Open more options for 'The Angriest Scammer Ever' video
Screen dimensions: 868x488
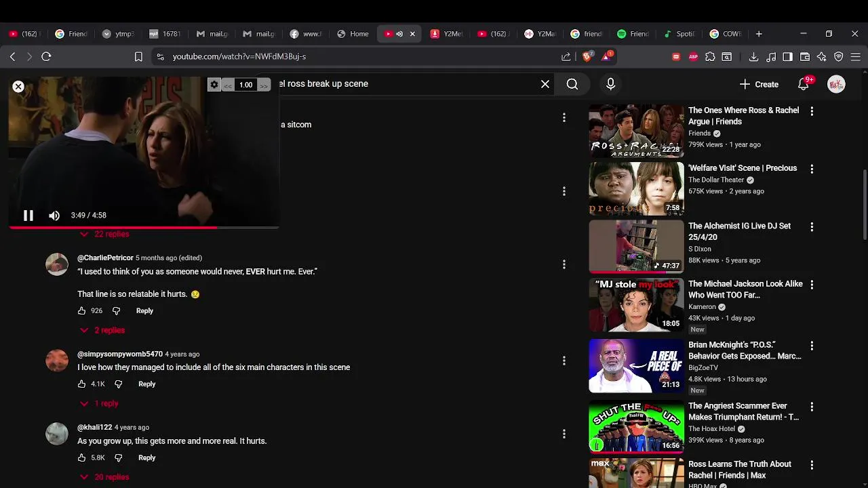click(812, 407)
